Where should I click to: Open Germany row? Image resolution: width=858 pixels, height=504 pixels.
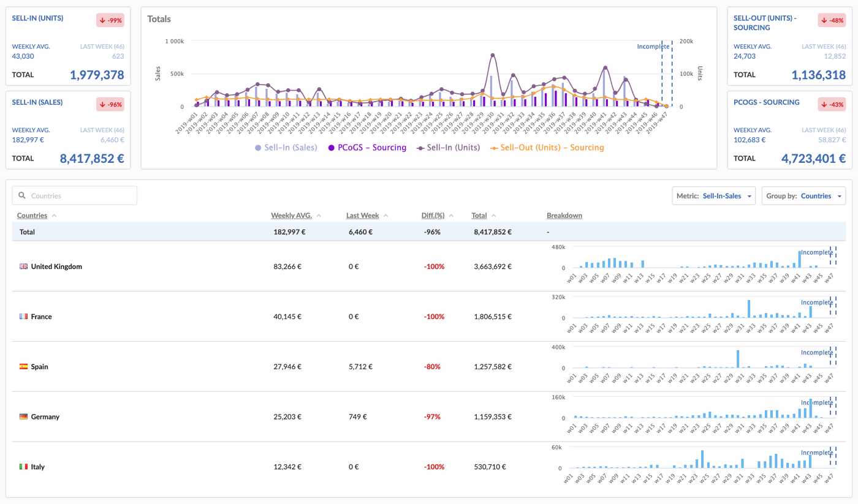(x=429, y=417)
